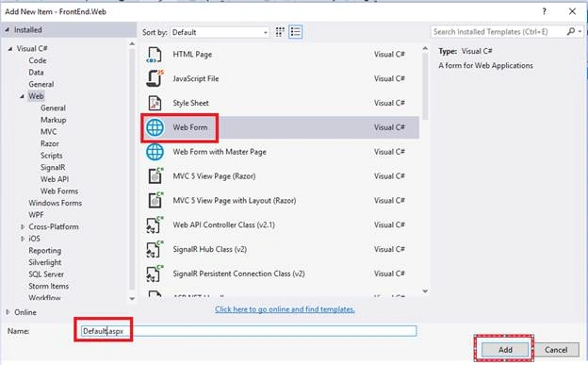Click the Web Form globe icon
This screenshot has width=588, height=365.
[x=155, y=127]
